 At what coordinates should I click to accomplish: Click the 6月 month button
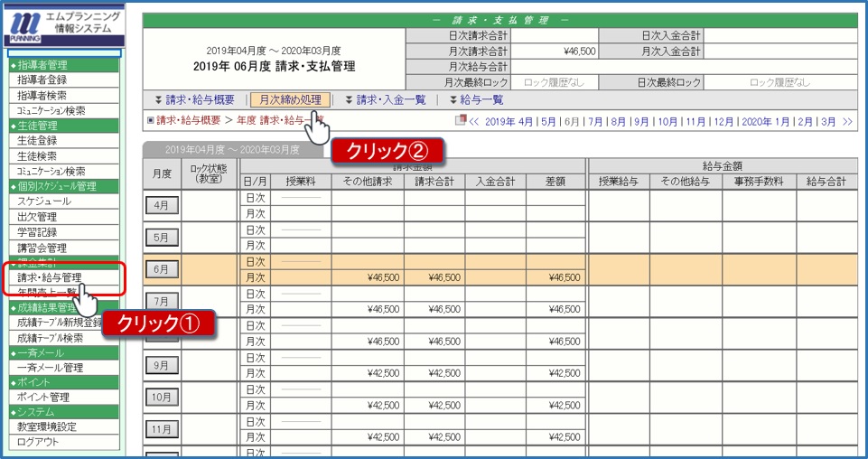[x=163, y=269]
